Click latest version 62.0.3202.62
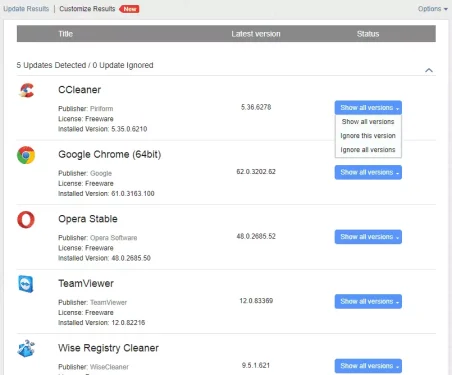 pos(256,172)
